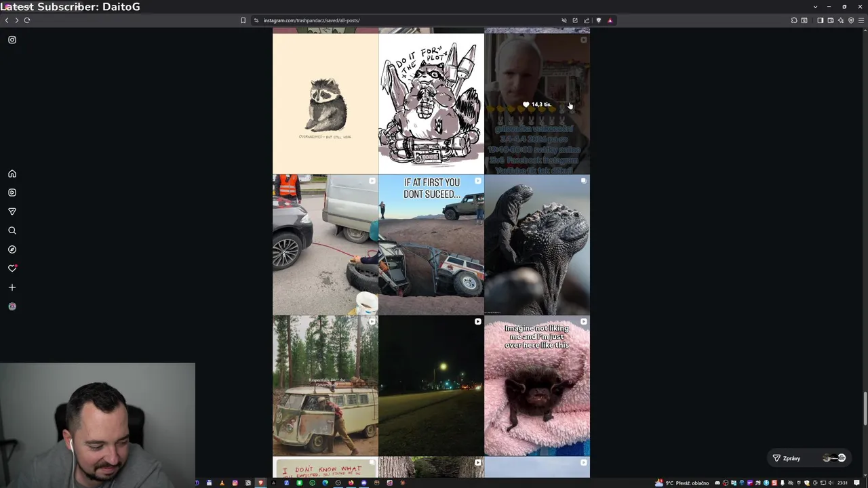
Task: Open the 'Do it for the plot' raccoon post
Action: coord(431,104)
